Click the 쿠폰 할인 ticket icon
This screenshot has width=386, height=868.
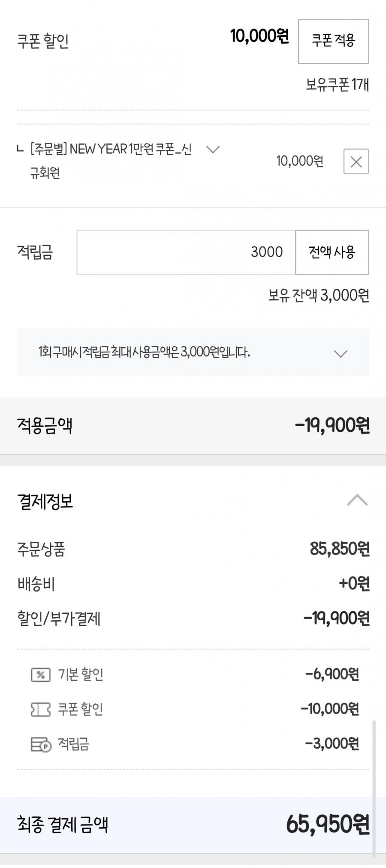click(41, 709)
